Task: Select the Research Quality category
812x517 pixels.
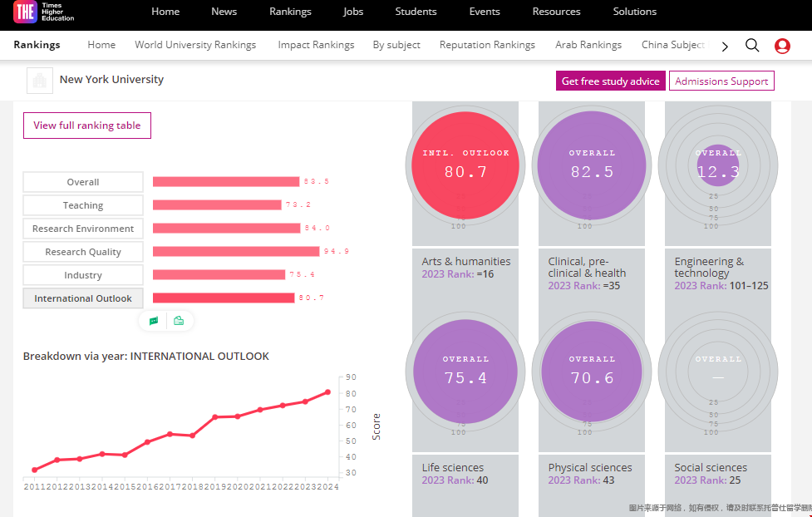Action: pyautogui.click(x=83, y=252)
